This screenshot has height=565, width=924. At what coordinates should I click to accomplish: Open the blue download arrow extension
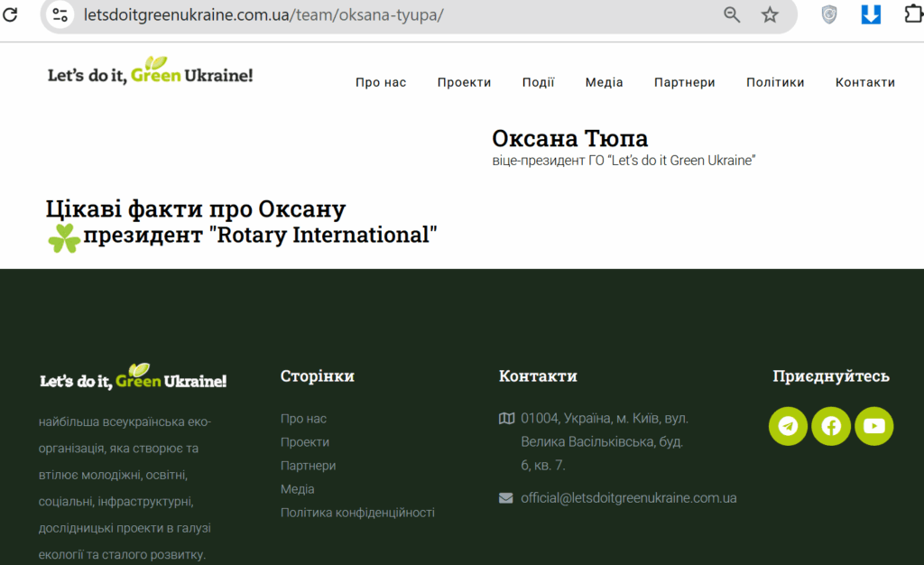(x=871, y=14)
